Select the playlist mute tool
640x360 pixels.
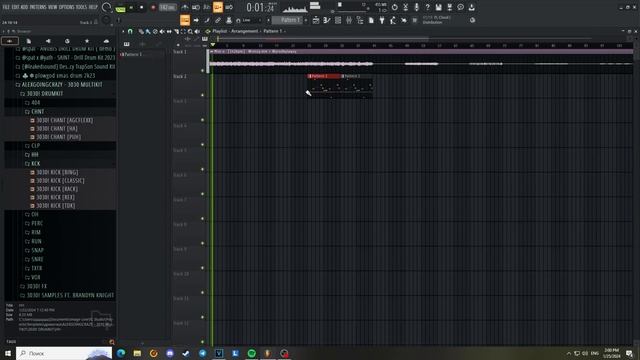(162, 31)
